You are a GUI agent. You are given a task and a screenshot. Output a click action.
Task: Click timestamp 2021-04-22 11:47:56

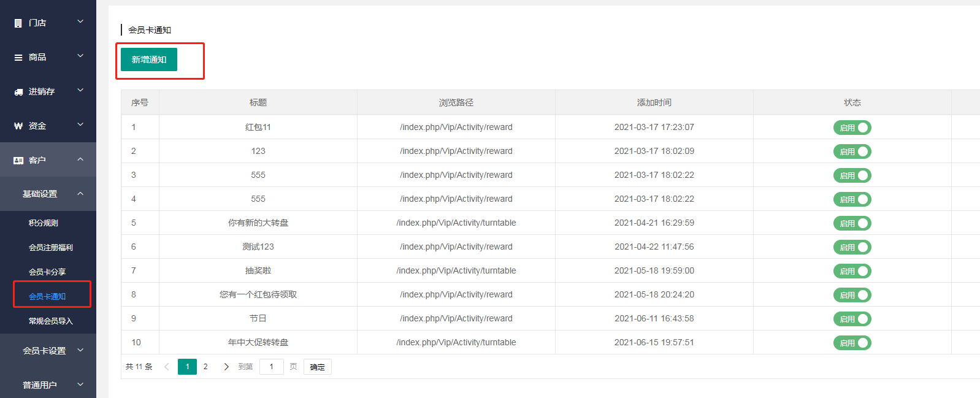654,247
